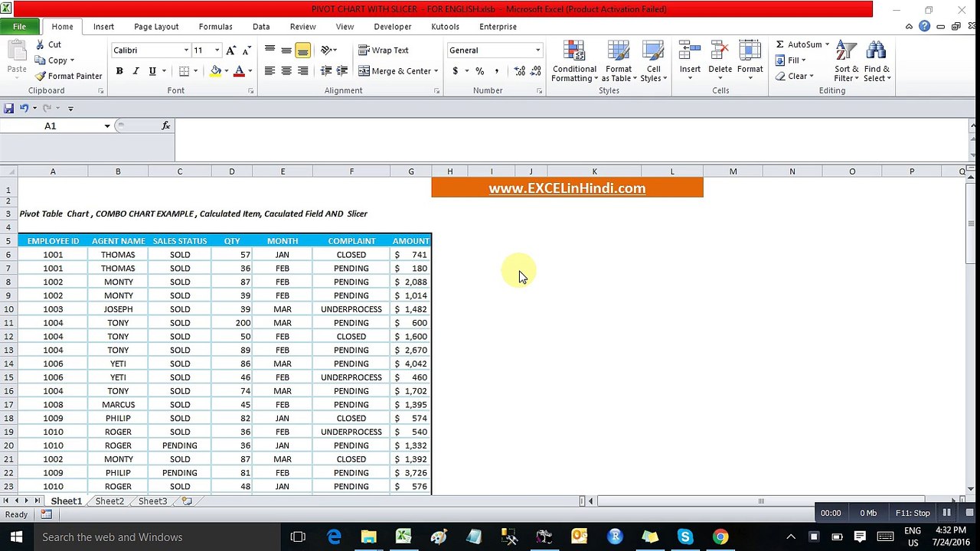Image resolution: width=980 pixels, height=551 pixels.
Task: Select the Format Painter tool
Action: [x=69, y=76]
